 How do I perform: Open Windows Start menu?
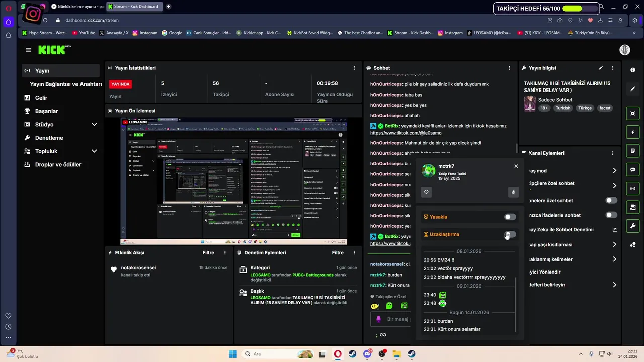(233, 354)
